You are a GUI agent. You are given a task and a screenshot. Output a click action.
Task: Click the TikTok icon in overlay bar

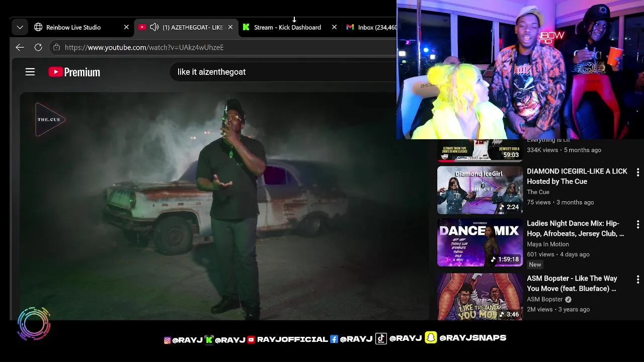[381, 338]
